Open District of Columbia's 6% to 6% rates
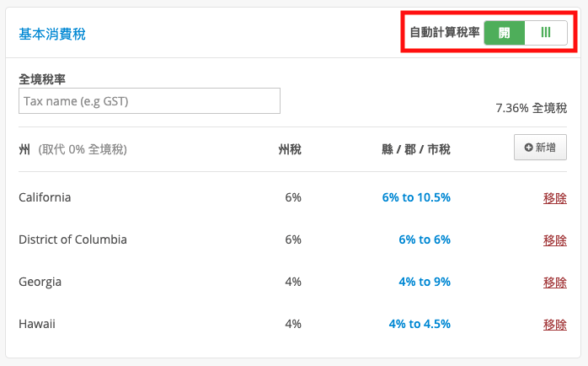Image resolution: width=588 pixels, height=366 pixels. pyautogui.click(x=424, y=240)
